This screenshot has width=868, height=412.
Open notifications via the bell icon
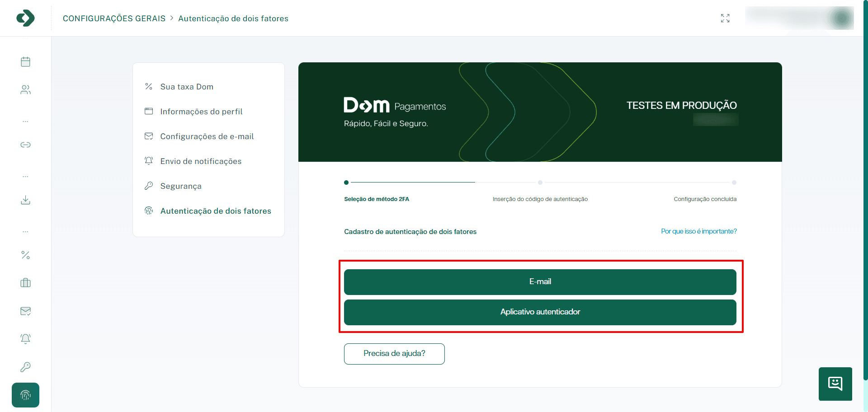click(25, 338)
